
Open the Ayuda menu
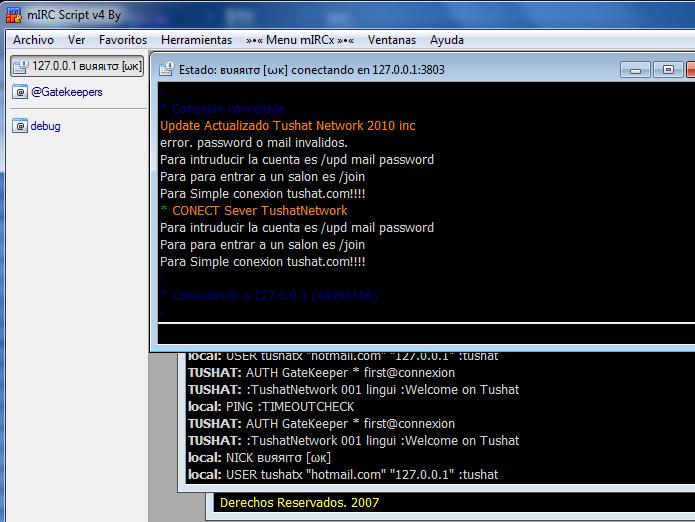coord(447,40)
